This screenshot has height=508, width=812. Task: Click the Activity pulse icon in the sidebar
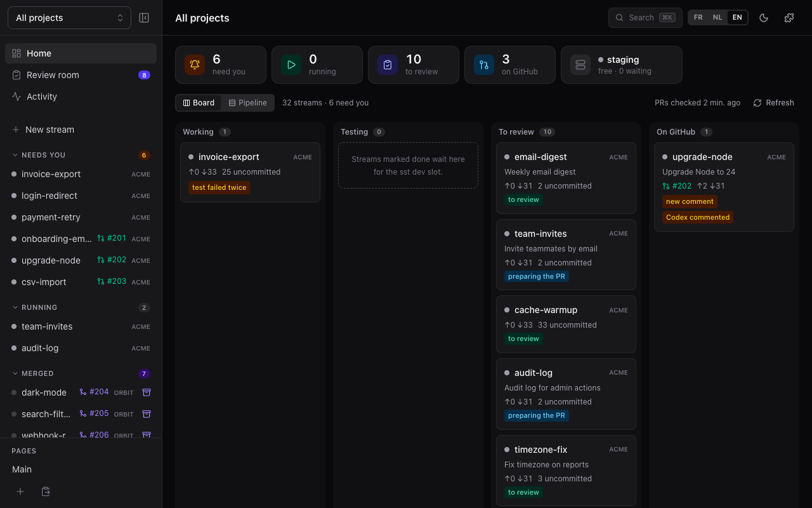point(16,97)
